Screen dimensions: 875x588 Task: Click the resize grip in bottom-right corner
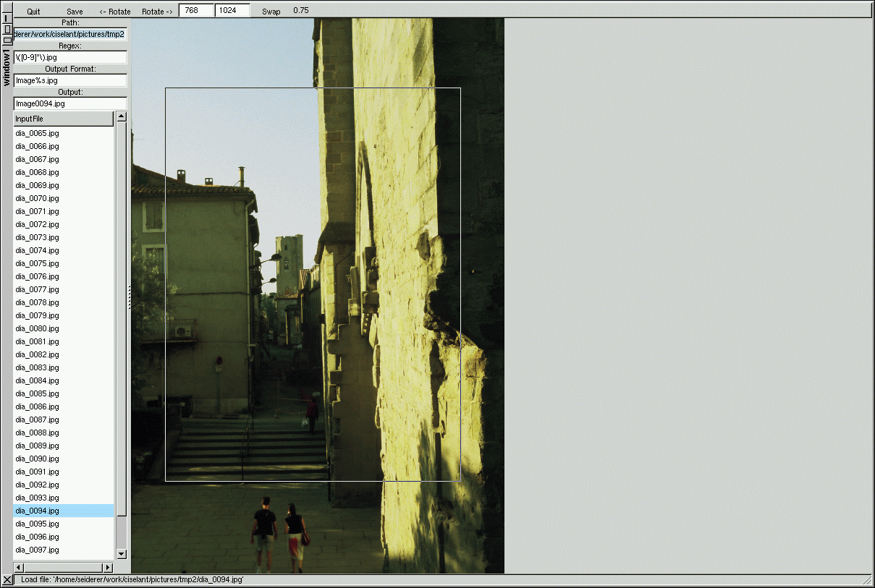(x=867, y=580)
